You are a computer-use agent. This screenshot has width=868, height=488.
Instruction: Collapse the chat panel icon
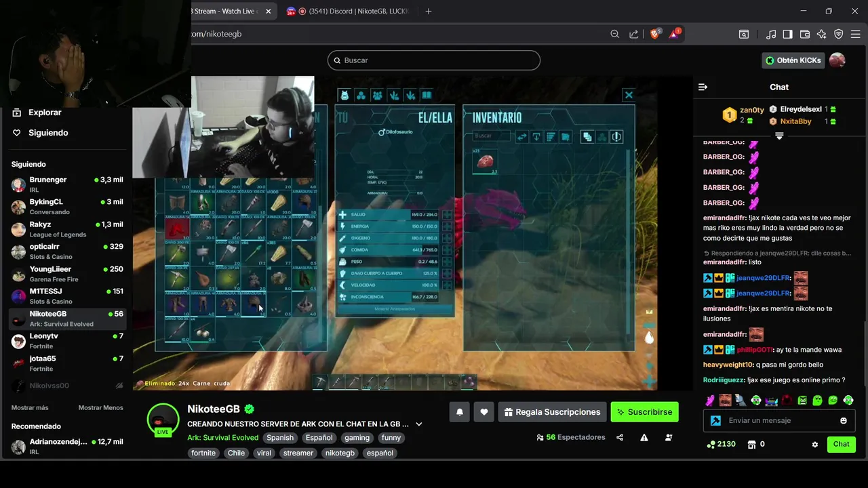pos(703,87)
